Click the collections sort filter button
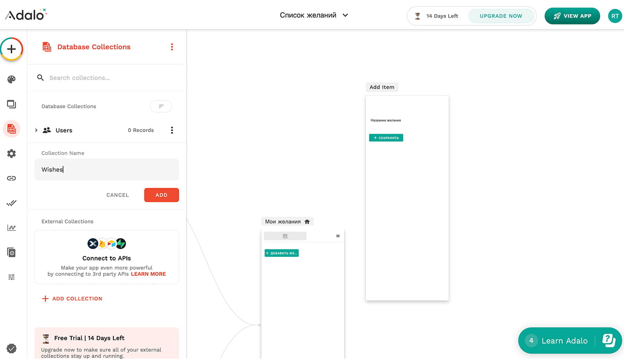The width and height of the screenshot is (624, 364). pos(161,106)
